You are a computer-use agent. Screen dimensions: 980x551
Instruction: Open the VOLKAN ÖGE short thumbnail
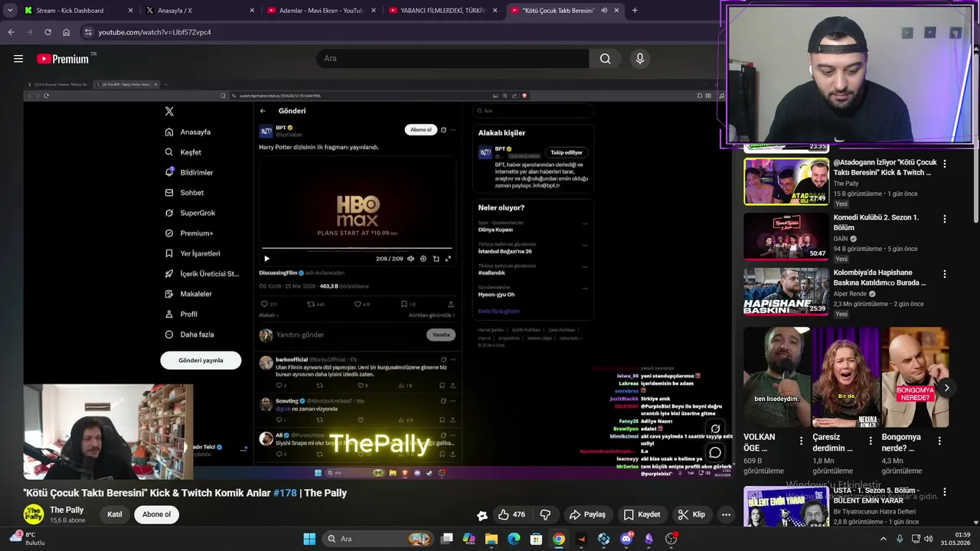coord(776,377)
